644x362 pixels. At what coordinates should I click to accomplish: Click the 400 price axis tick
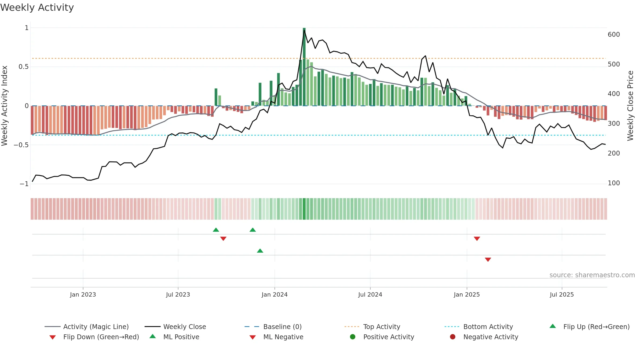coord(614,94)
